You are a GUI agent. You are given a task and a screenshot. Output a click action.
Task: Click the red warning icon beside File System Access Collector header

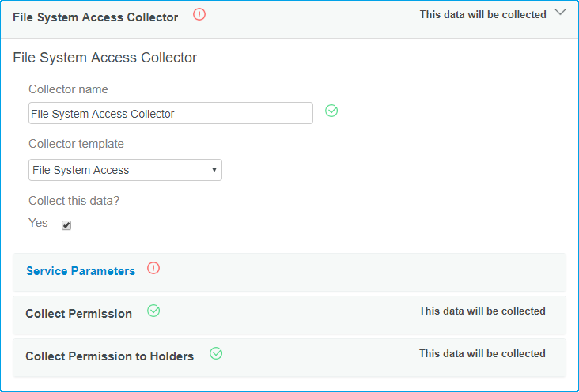[199, 14]
